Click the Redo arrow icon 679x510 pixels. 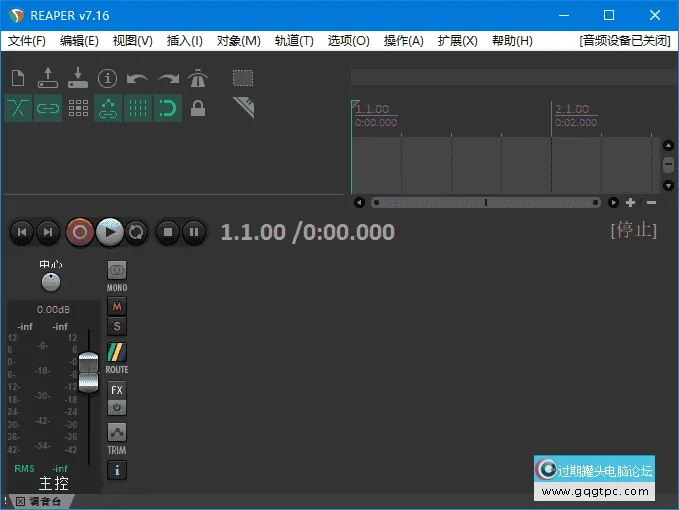click(168, 78)
